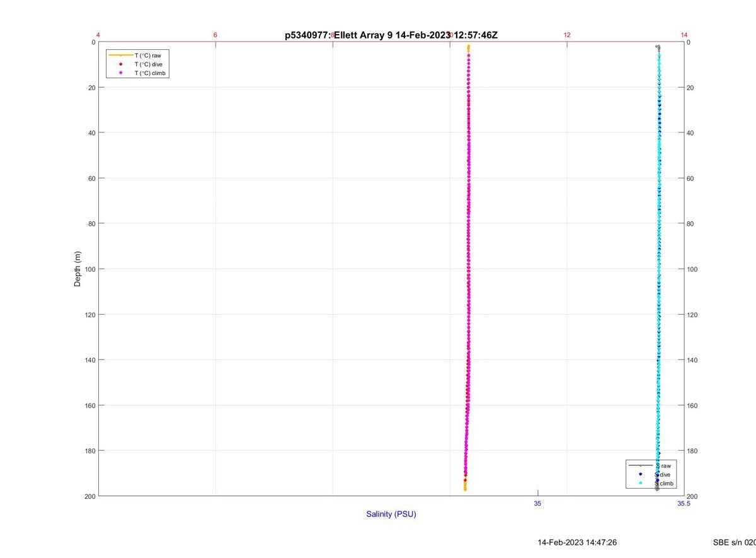Click salinity tick label '35'
The width and height of the screenshot is (756, 558).
[x=537, y=503]
